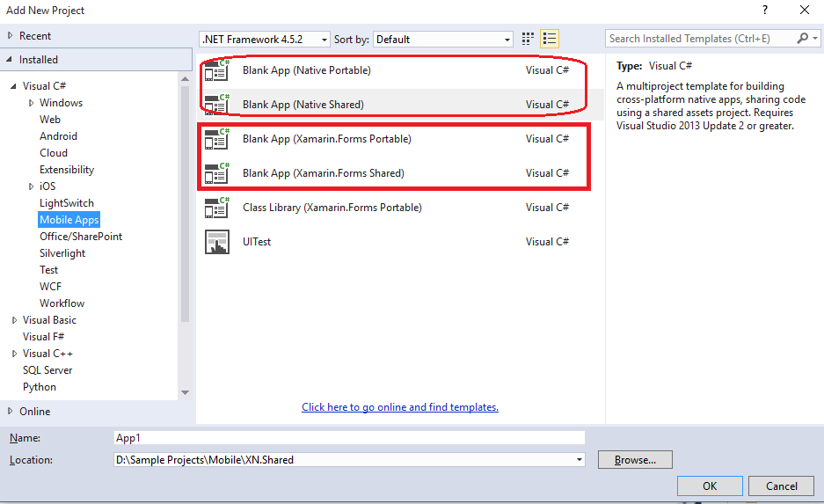Select the UITest template name
Viewport: 824px width, 504px height.
click(257, 242)
